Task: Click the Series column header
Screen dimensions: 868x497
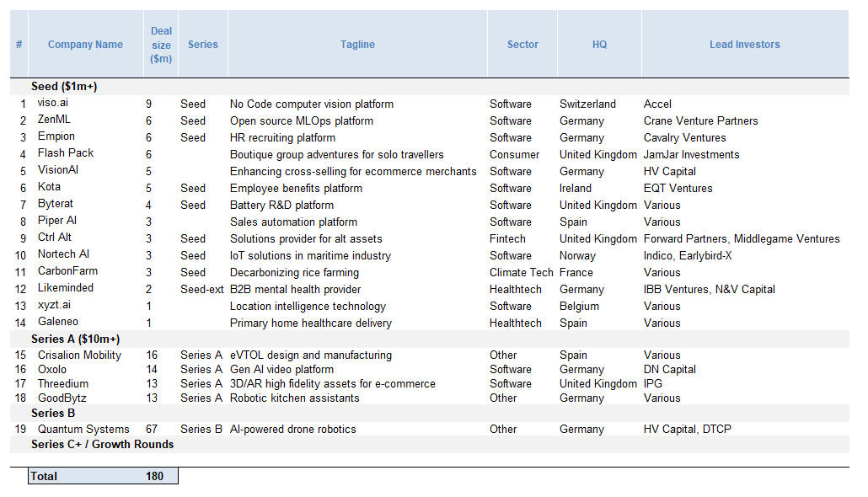Action: click(202, 45)
